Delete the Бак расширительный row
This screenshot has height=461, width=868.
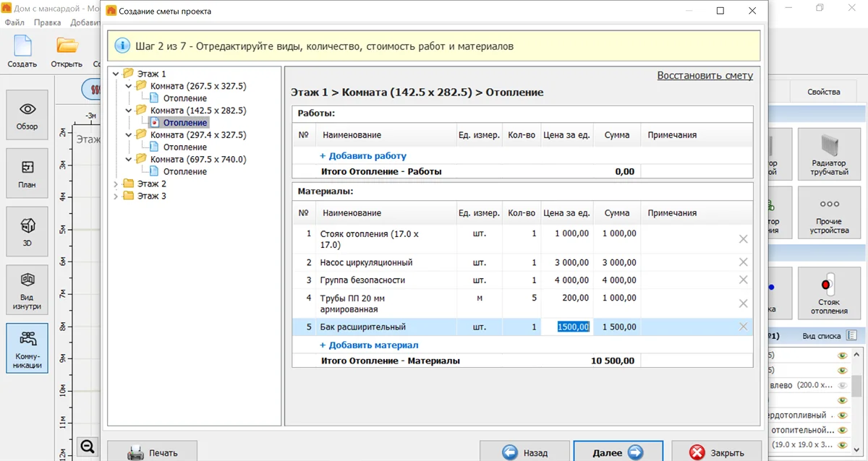pos(743,327)
